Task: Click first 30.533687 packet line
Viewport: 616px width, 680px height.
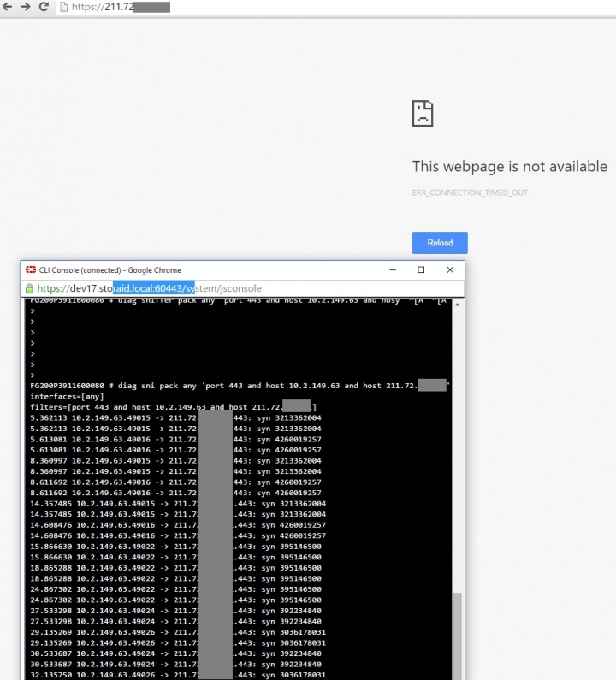Action: [175, 653]
